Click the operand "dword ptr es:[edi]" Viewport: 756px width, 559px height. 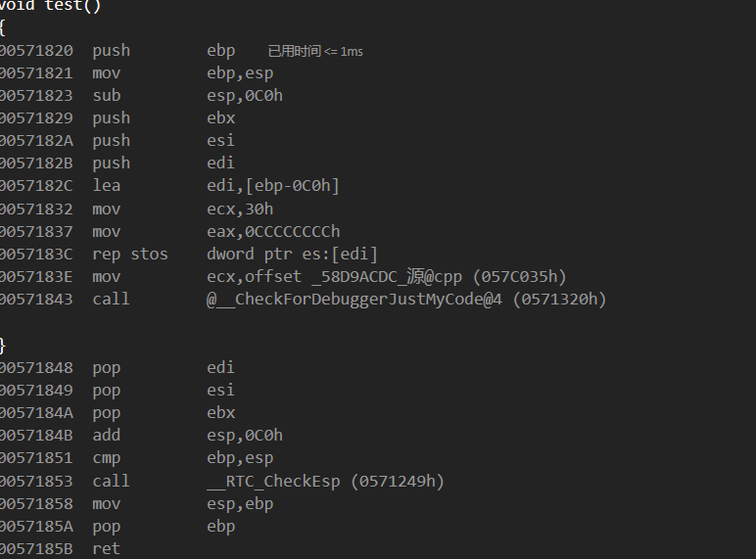292,255
